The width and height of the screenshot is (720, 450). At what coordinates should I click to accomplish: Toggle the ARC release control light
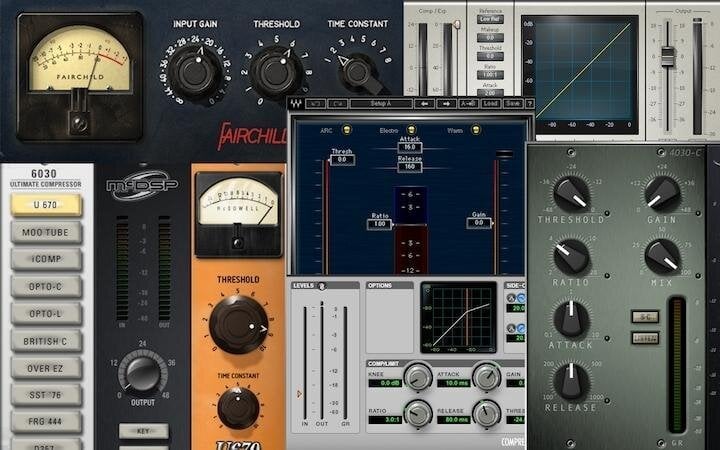tap(347, 130)
